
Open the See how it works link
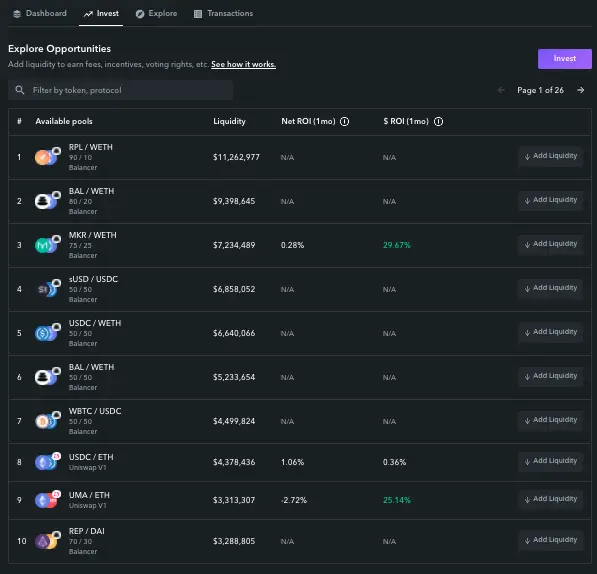244,64
